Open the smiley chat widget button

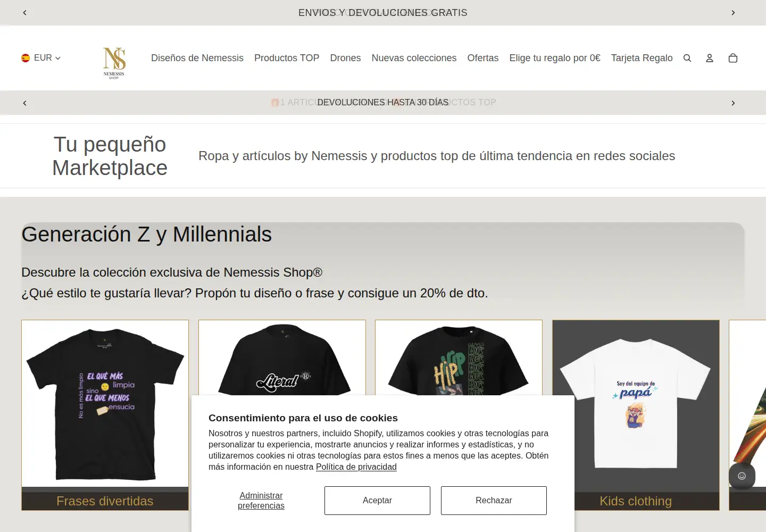[x=742, y=476]
